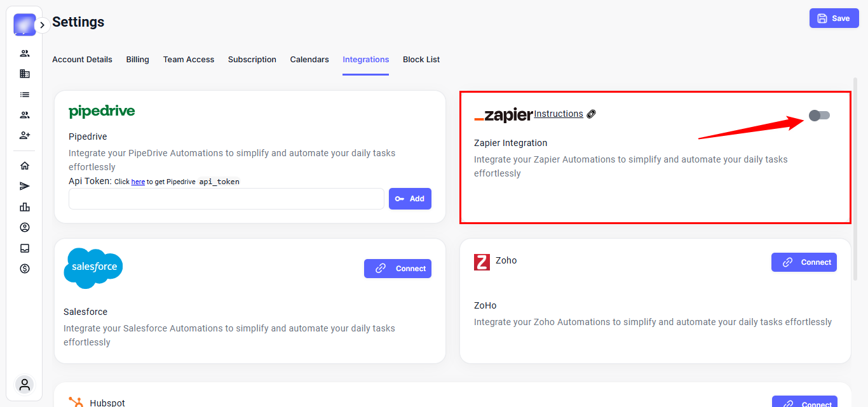
Task: Click the paper plane send icon
Action: 25,186
